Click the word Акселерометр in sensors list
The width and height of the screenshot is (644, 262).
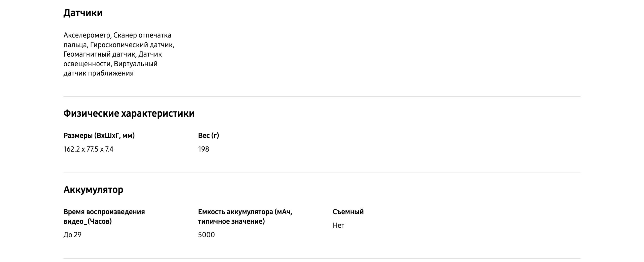(x=87, y=35)
